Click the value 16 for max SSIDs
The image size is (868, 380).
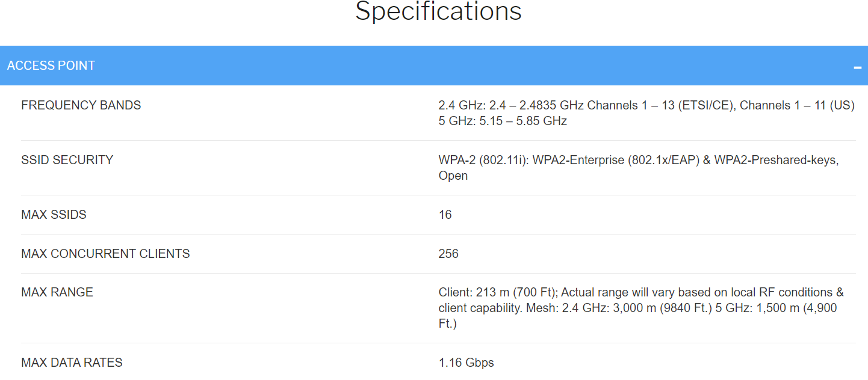click(x=445, y=215)
